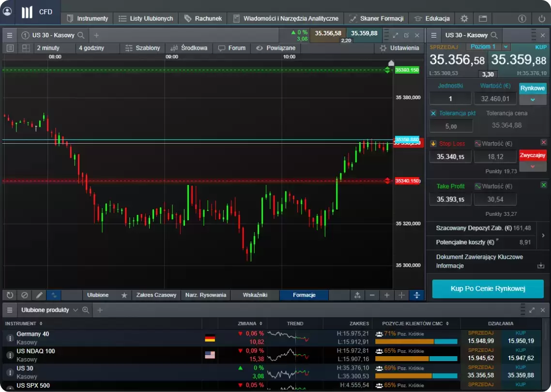Image resolution: width=551 pixels, height=392 pixels.
Task: Click the clear drawings circle-slash icon
Action: click(25, 295)
